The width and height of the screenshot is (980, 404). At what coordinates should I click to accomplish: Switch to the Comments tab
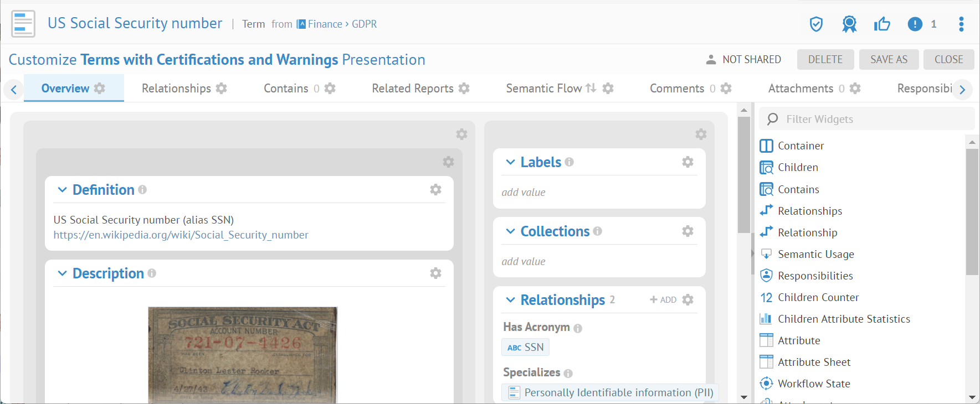click(x=677, y=89)
